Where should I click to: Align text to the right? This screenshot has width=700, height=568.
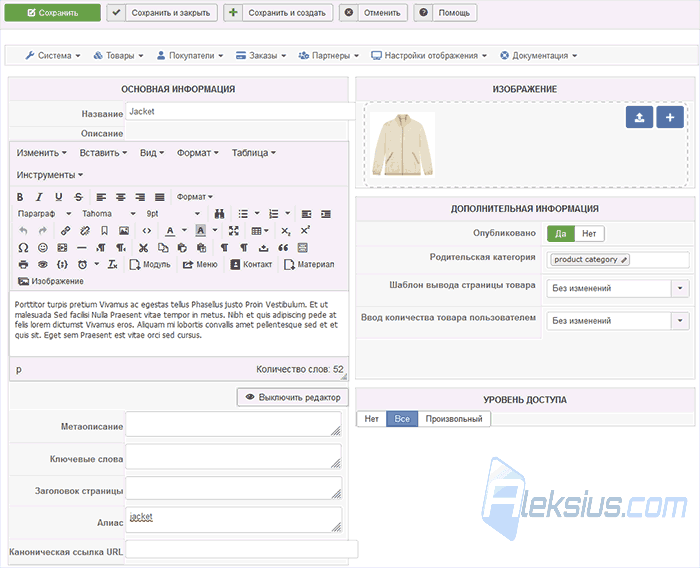(140, 197)
